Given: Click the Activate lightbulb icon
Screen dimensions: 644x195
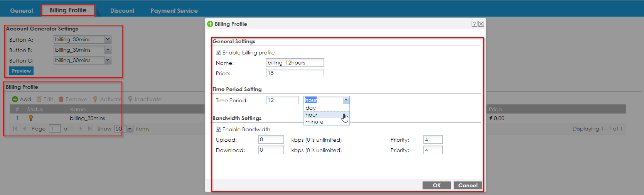Looking at the screenshot, I should click(95, 99).
